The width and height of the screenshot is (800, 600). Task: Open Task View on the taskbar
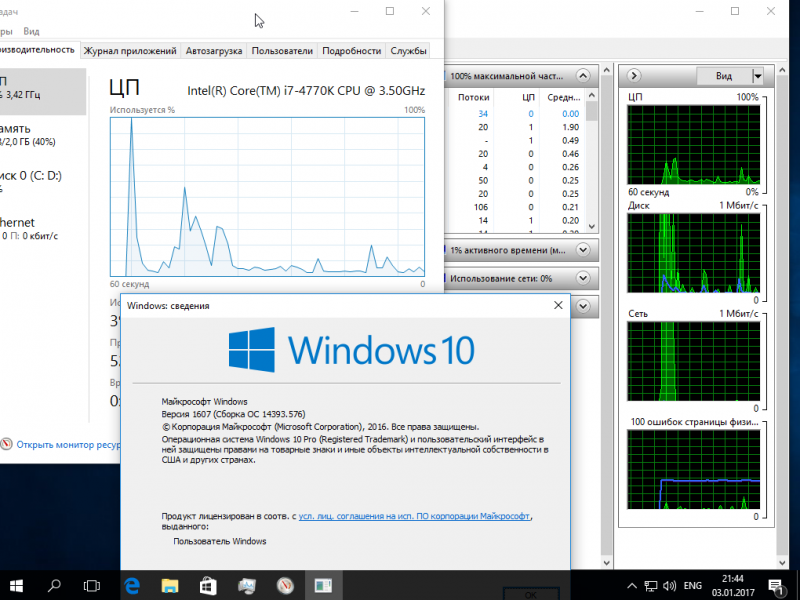point(92,585)
